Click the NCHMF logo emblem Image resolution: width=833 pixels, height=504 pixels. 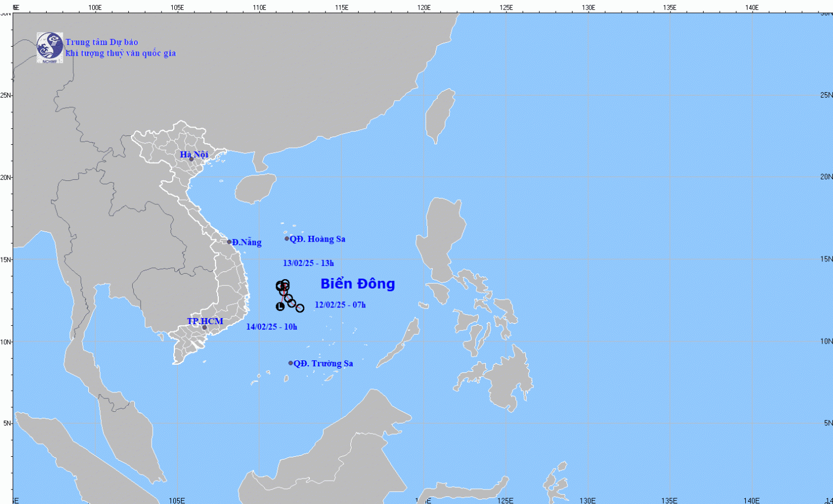click(49, 47)
